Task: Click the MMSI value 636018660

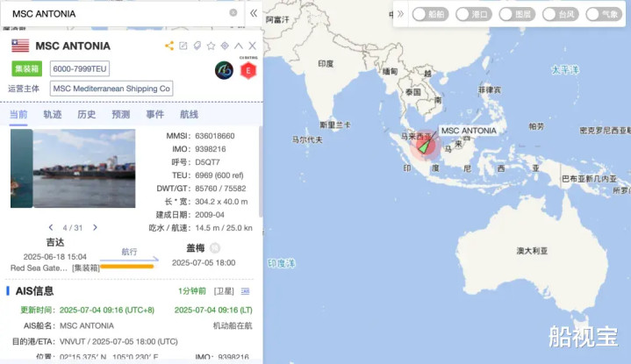Action: [x=215, y=136]
